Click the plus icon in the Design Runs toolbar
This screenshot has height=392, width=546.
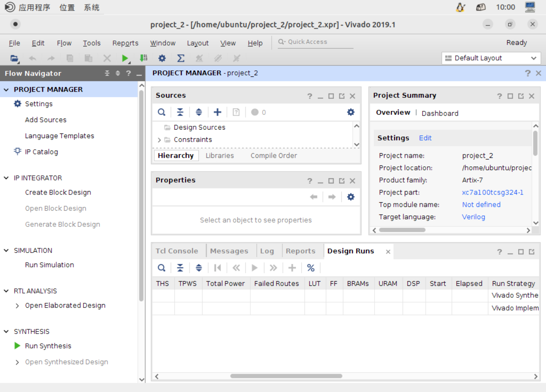click(292, 268)
